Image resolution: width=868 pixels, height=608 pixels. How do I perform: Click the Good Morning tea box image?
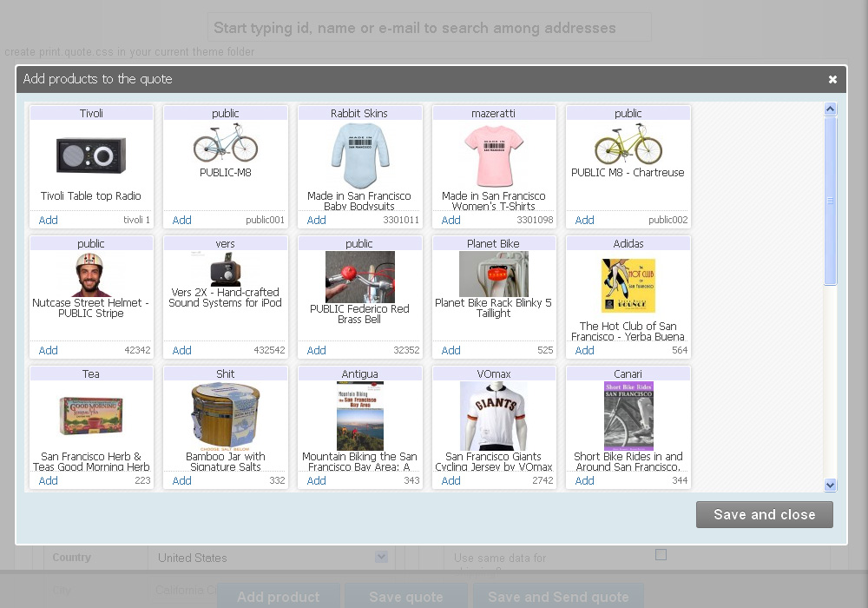91,416
